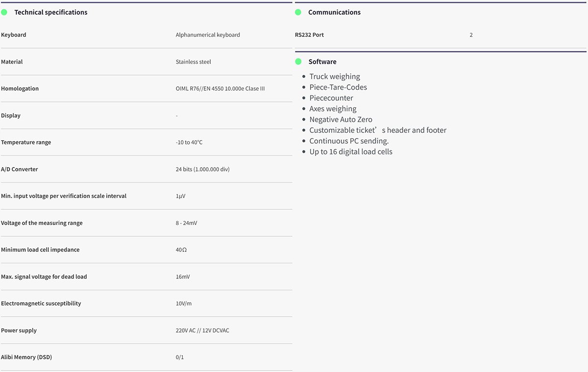This screenshot has height=372, width=588.
Task: Click the Electromagnetic susceptibility label
Action: pos(41,303)
